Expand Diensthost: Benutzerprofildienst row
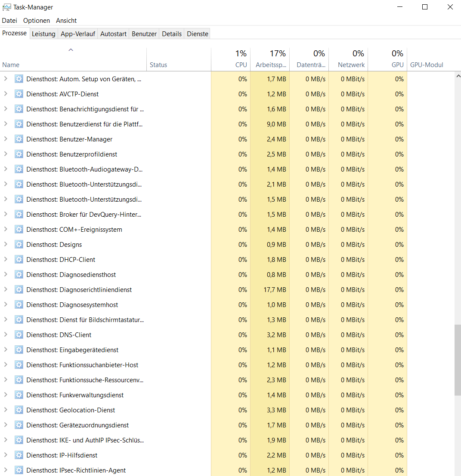 tap(6, 154)
